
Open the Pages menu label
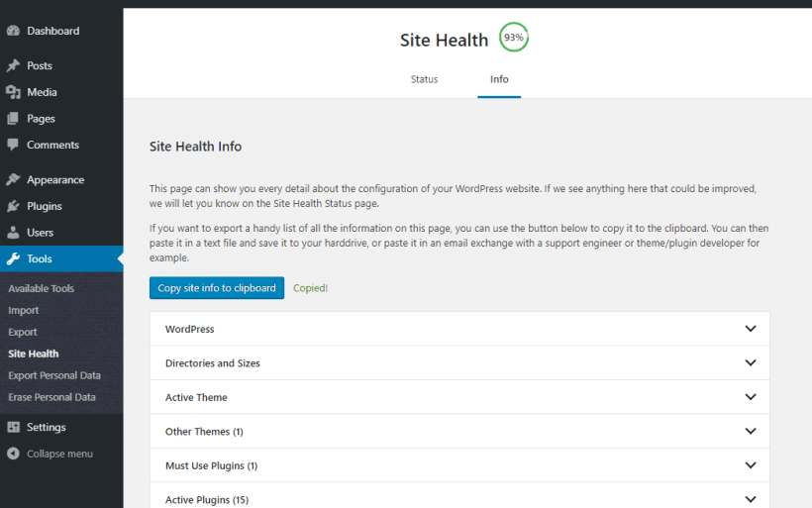[41, 119]
